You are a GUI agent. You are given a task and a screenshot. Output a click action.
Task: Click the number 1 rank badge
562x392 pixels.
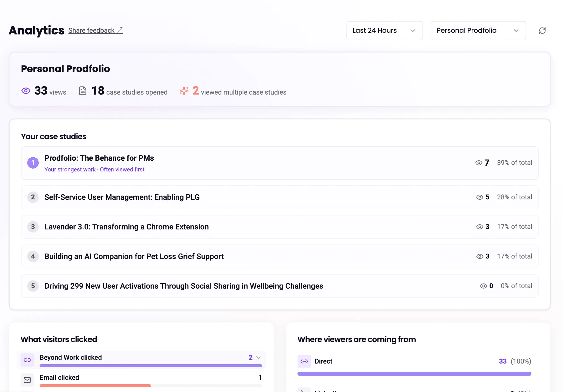point(33,163)
